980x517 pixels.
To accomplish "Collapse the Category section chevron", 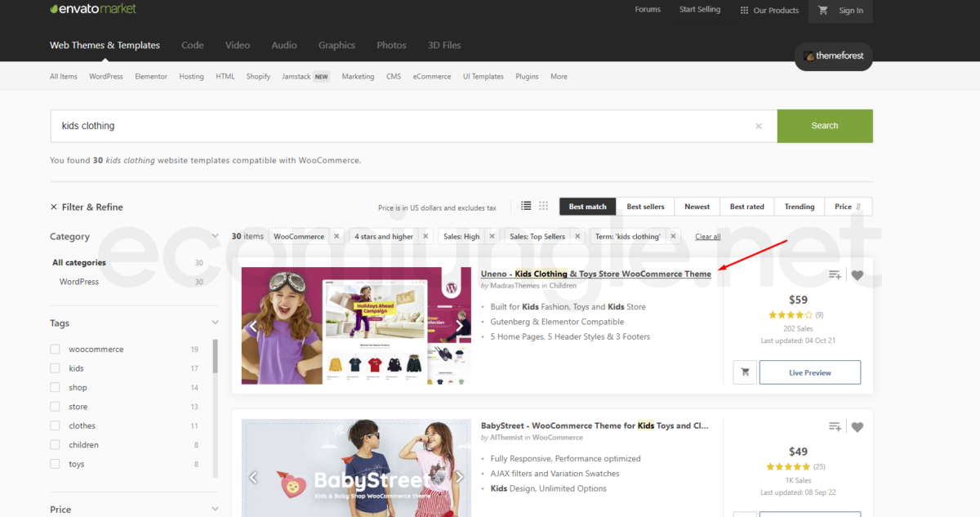I will tap(215, 236).
